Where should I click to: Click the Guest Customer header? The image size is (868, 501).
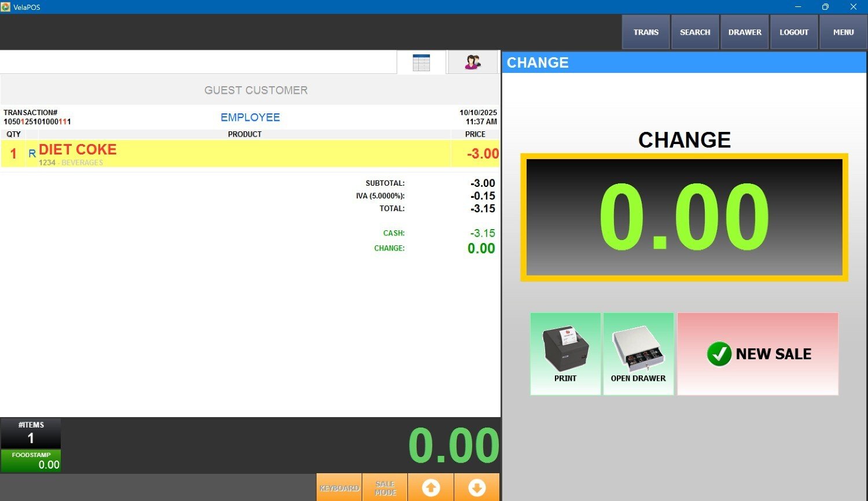point(256,90)
